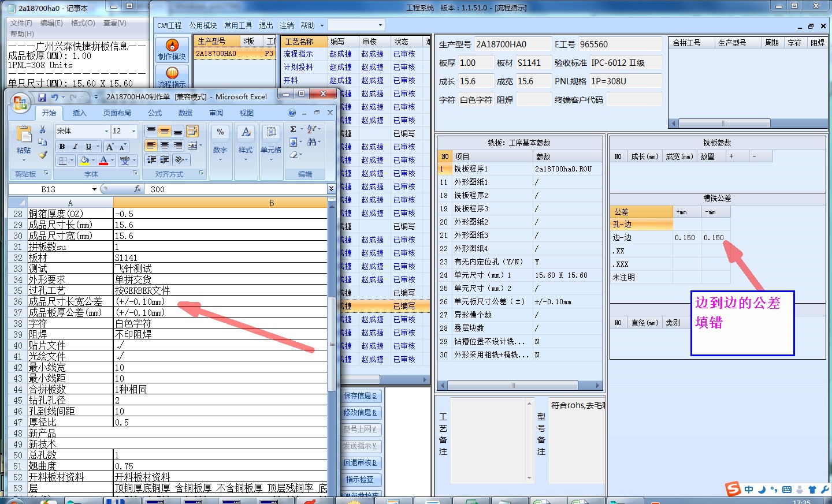Expand the Font group dialog launcher
This screenshot has width=832, height=504.
click(135, 173)
